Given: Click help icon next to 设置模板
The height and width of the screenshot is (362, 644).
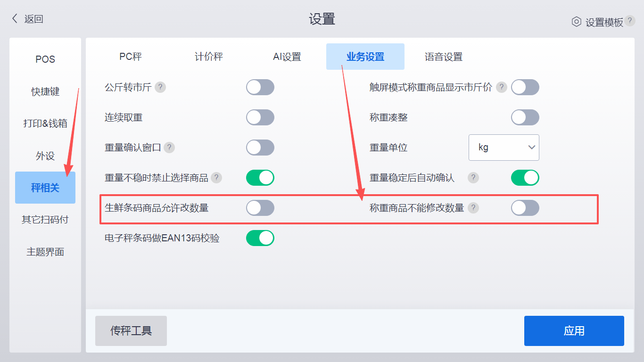Looking at the screenshot, I should tap(630, 21).
